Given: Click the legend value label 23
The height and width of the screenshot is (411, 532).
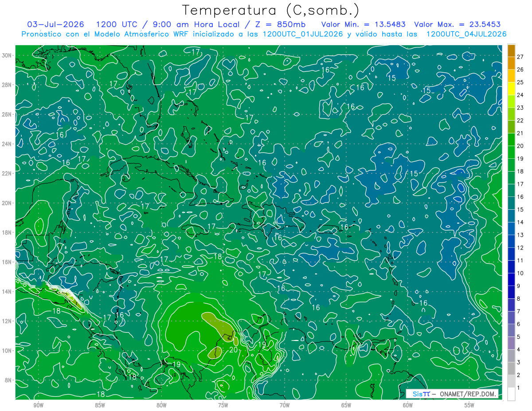Looking at the screenshot, I should point(520,108).
